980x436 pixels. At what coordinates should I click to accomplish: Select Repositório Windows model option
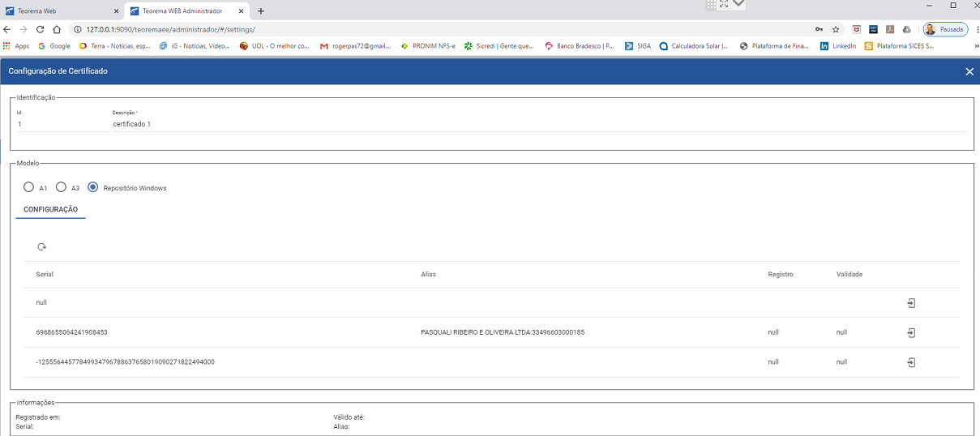(92, 187)
